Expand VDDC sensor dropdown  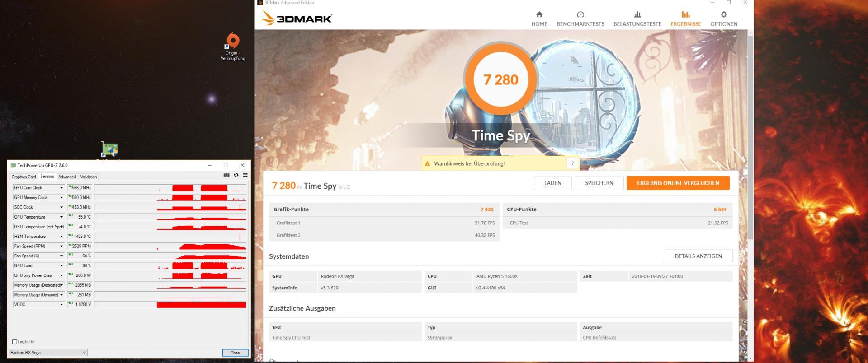coord(61,305)
